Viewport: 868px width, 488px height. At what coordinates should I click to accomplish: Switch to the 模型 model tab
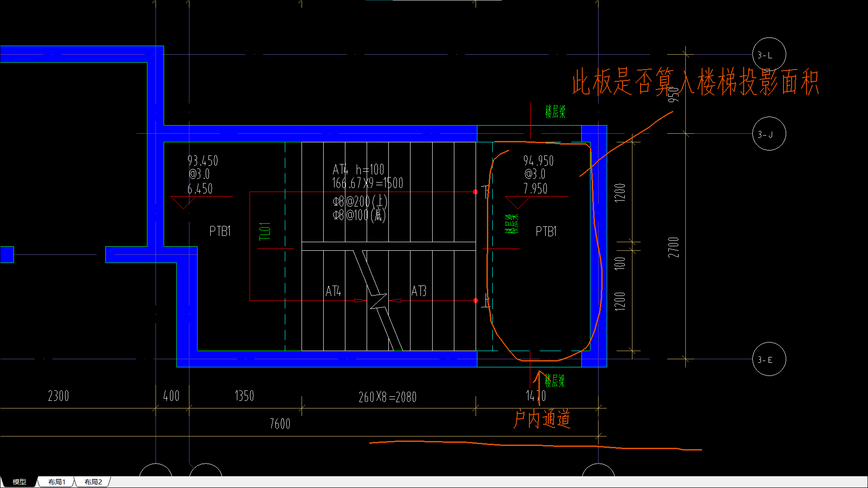point(19,482)
